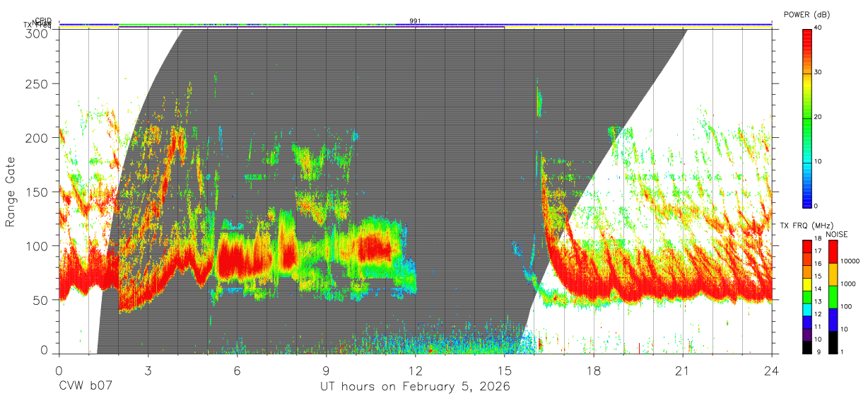
Task: Click the 17 MHz frequency label
Action: pyautogui.click(x=819, y=251)
